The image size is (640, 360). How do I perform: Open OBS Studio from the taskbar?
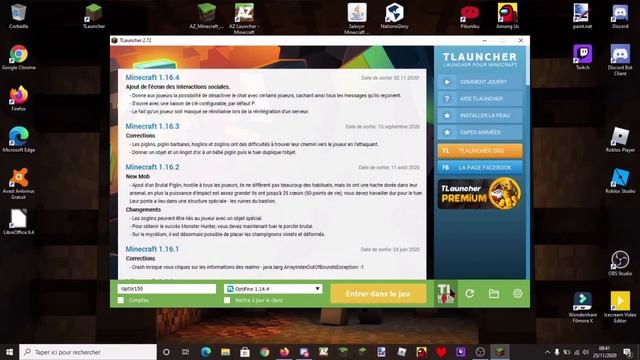point(480,352)
